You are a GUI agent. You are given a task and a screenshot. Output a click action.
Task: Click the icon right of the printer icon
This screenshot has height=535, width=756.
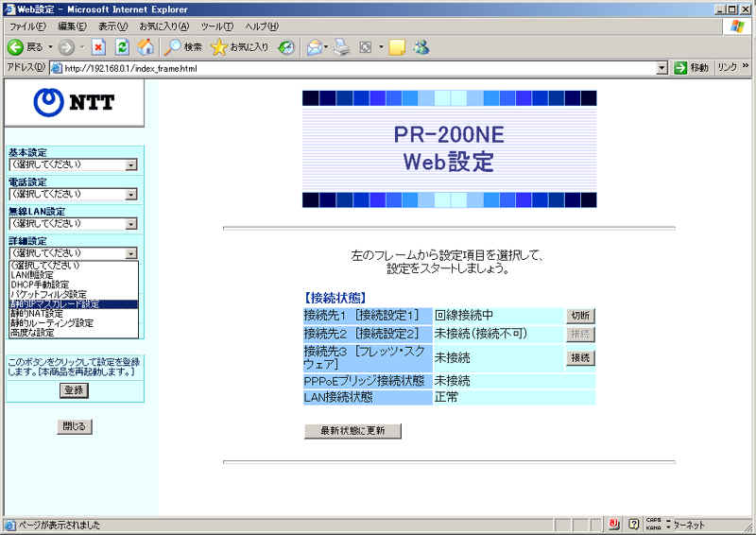[366, 47]
